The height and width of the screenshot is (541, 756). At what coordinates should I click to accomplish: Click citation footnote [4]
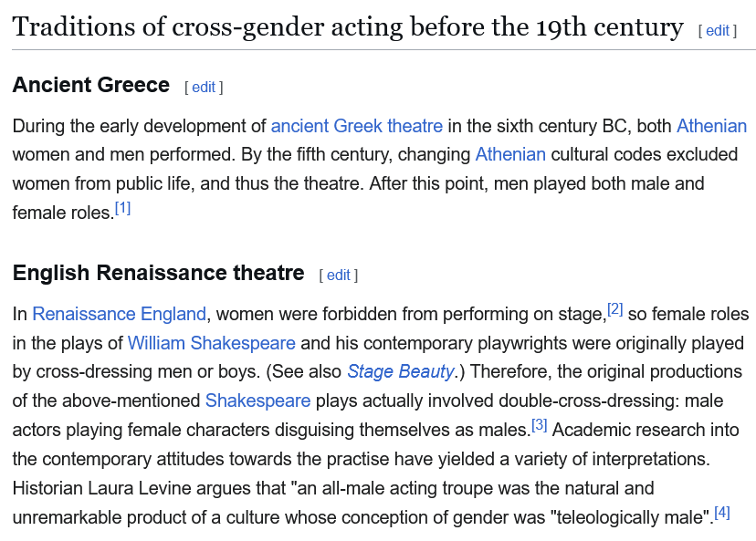(x=722, y=513)
